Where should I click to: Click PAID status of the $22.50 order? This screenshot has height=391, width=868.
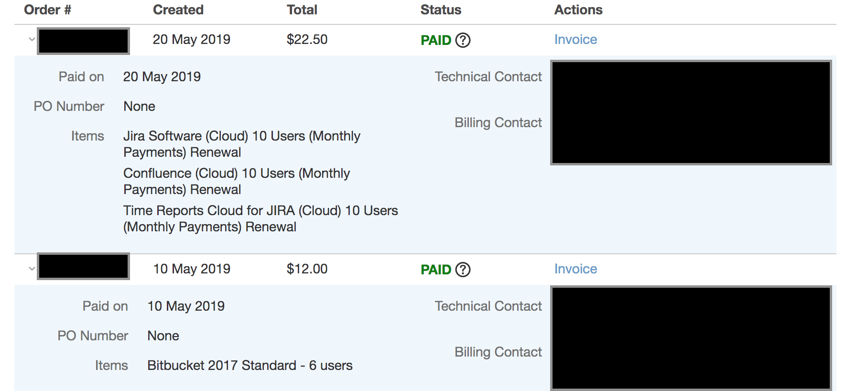436,40
